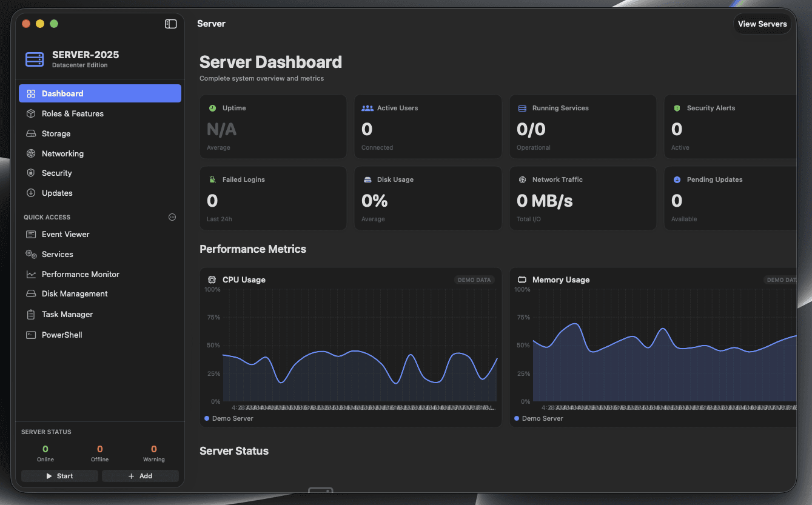
Task: Click the Updates download arrow icon
Action: click(x=31, y=193)
